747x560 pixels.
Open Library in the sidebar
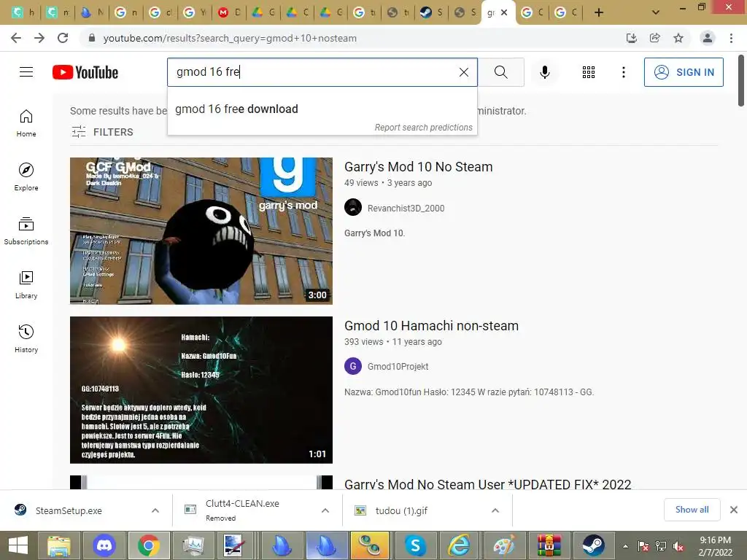(x=26, y=285)
